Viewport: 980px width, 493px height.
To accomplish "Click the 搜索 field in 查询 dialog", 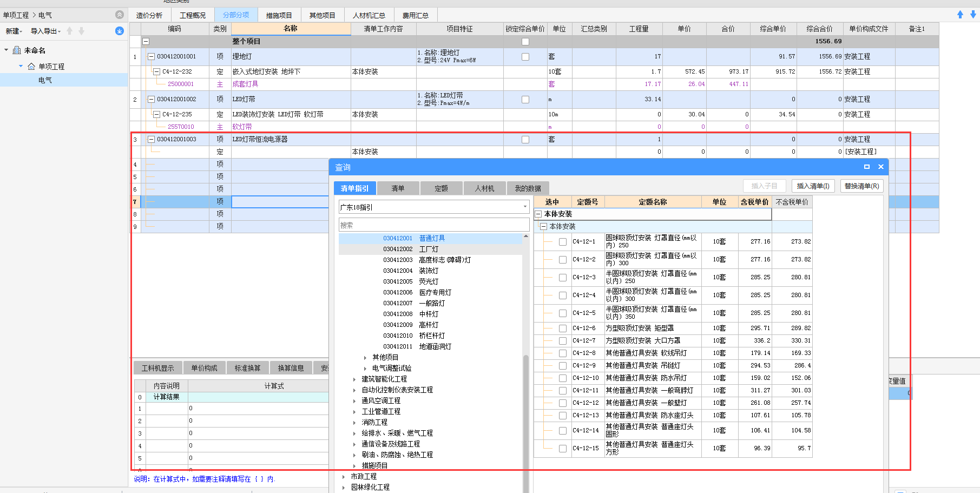I will click(x=434, y=225).
